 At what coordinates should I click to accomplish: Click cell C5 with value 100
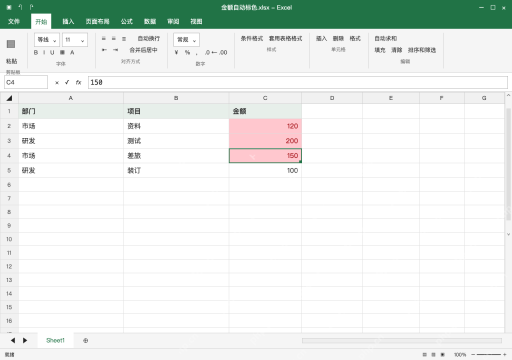(265, 170)
